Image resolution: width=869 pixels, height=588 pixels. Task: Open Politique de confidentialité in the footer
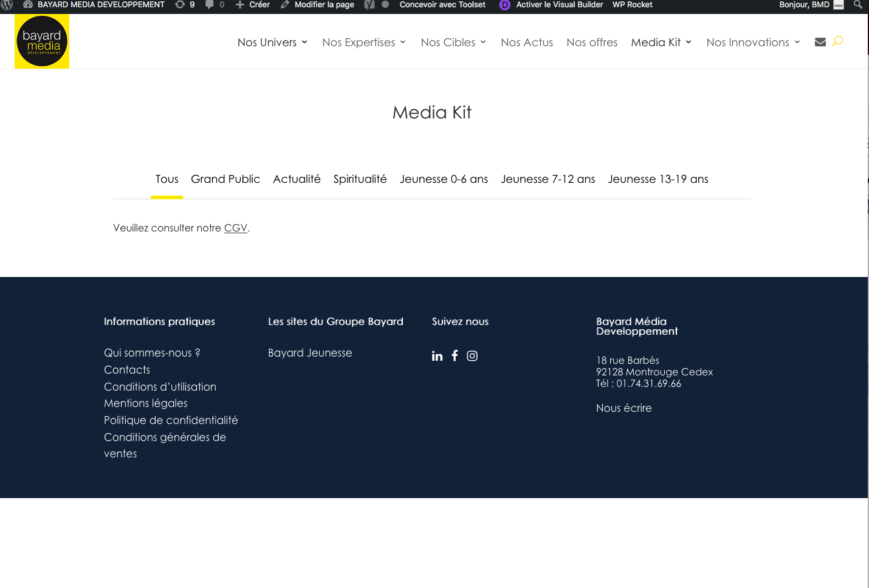(171, 420)
